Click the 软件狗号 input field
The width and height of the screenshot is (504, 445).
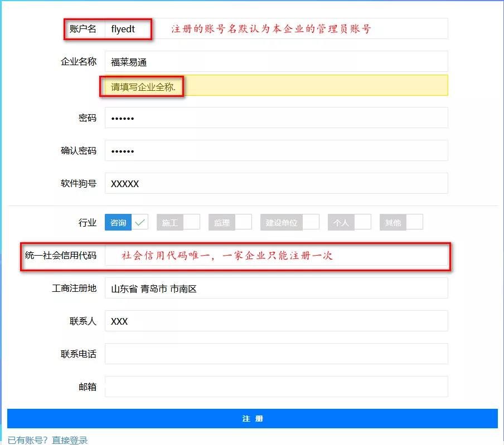pyautogui.click(x=276, y=183)
